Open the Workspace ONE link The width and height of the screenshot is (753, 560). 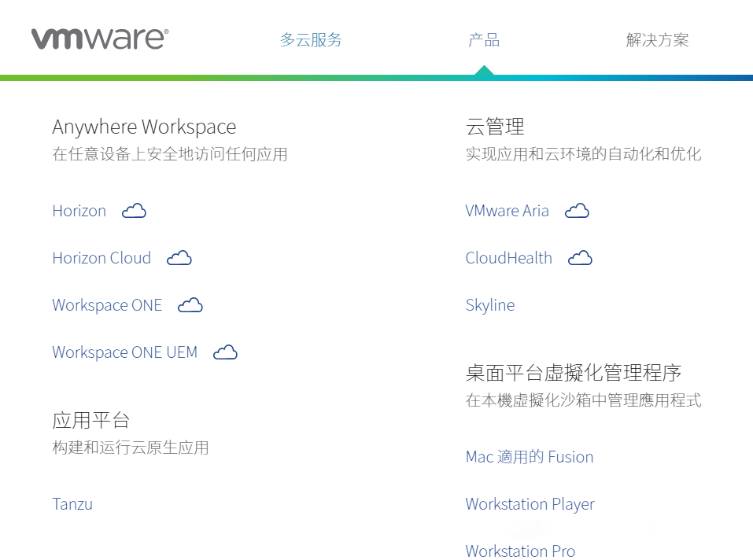107,305
